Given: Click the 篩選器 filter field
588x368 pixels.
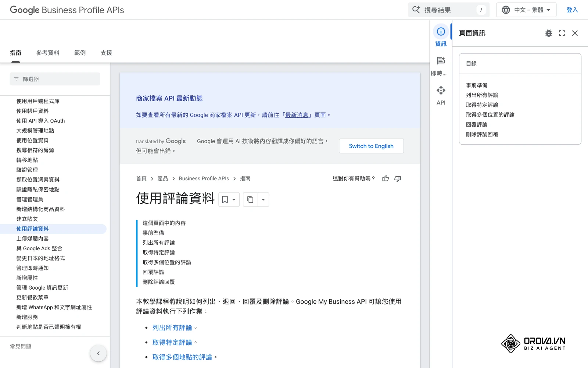Looking at the screenshot, I should (55, 79).
